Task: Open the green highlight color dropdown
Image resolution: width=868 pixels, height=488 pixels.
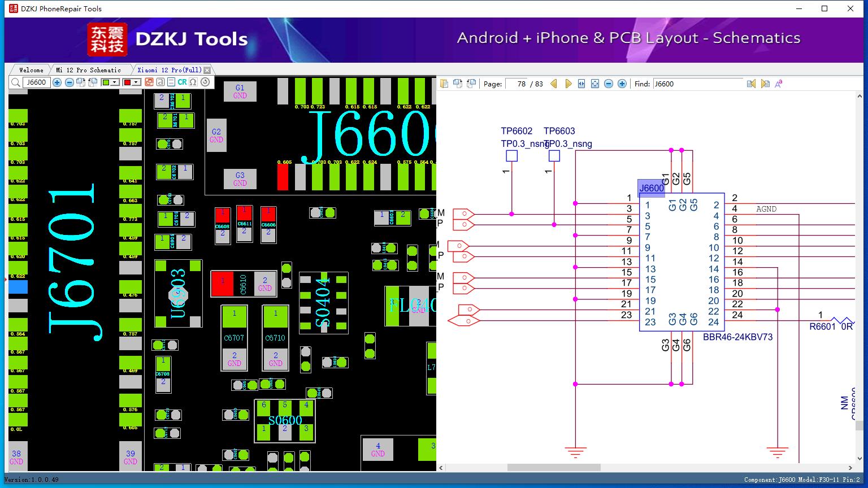Action: [x=115, y=82]
